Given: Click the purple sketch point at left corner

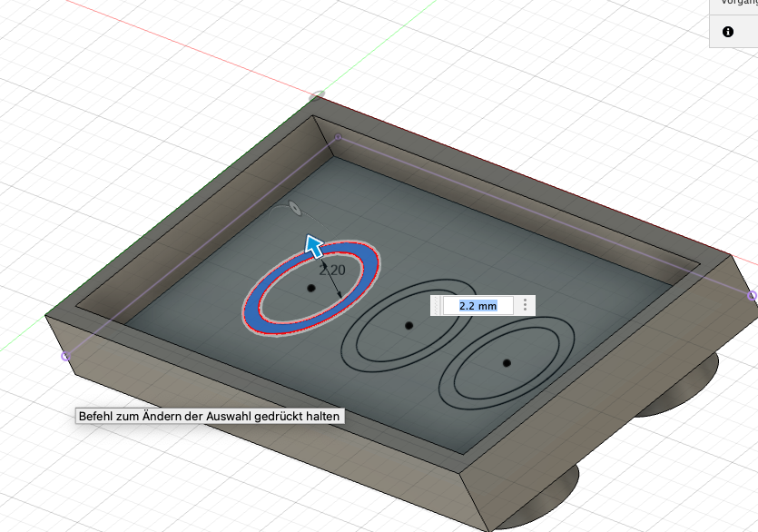Looking at the screenshot, I should 65,356.
